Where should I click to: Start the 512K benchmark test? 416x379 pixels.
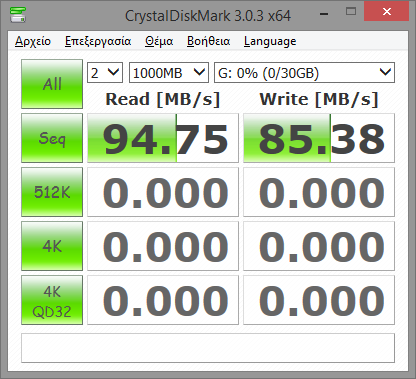click(x=52, y=192)
